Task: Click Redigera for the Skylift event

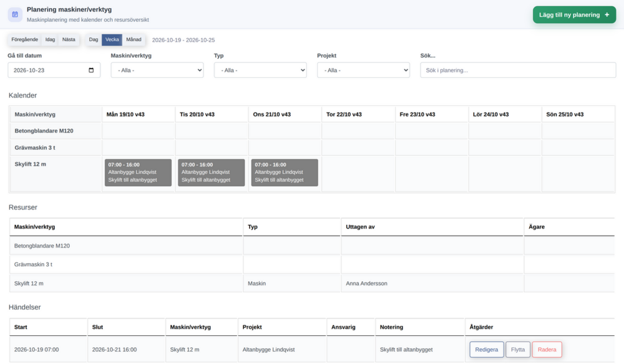Action: [487, 350]
